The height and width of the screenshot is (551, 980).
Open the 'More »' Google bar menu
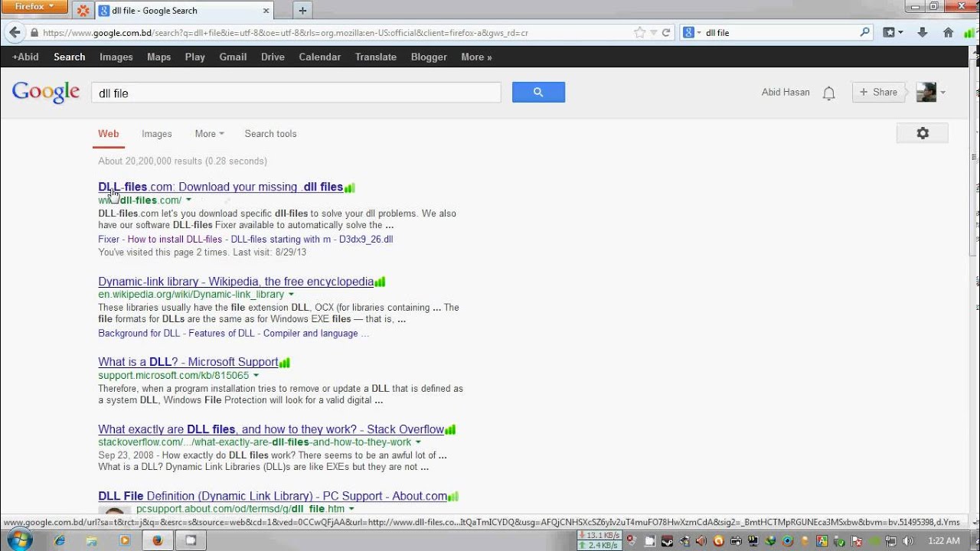click(x=476, y=57)
